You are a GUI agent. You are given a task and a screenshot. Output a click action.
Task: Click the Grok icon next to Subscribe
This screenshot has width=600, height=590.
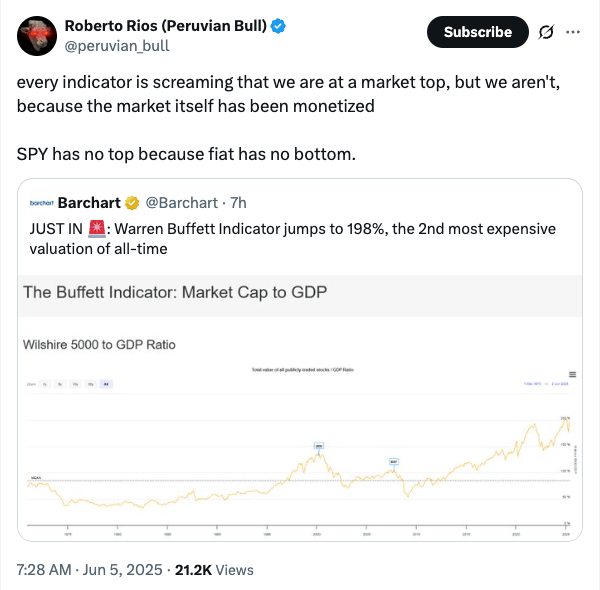click(x=545, y=32)
